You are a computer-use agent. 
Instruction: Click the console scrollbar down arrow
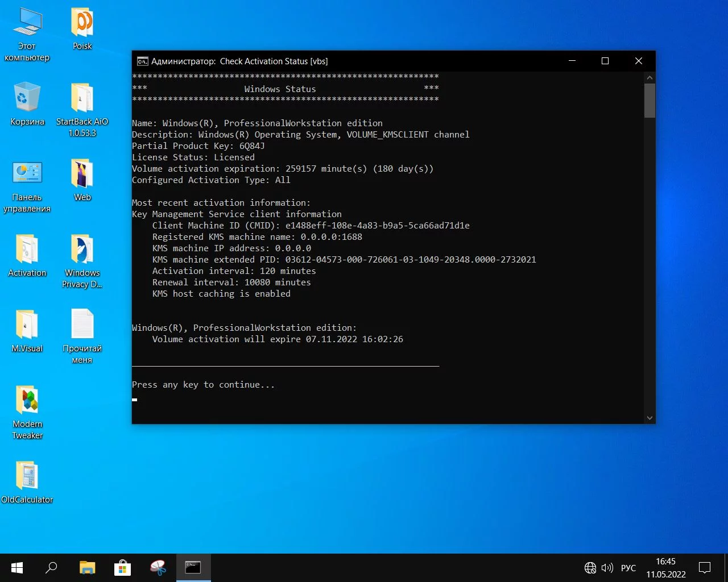click(x=650, y=418)
